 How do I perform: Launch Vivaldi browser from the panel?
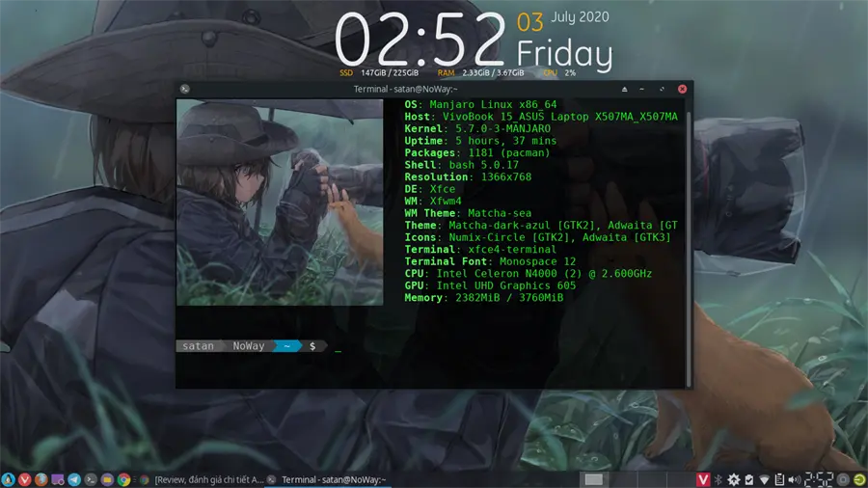coord(24,479)
